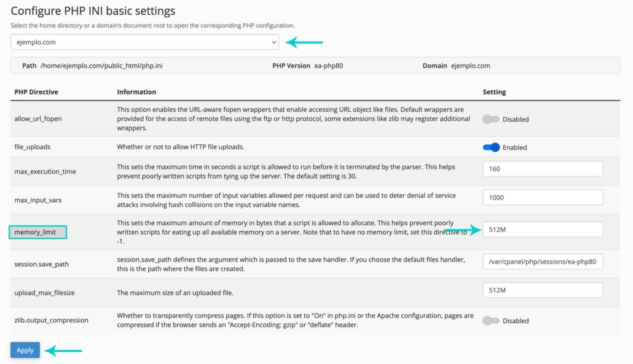Click the upload_max_filesize 512M field
Screen dimensions: 633x364
[543, 290]
